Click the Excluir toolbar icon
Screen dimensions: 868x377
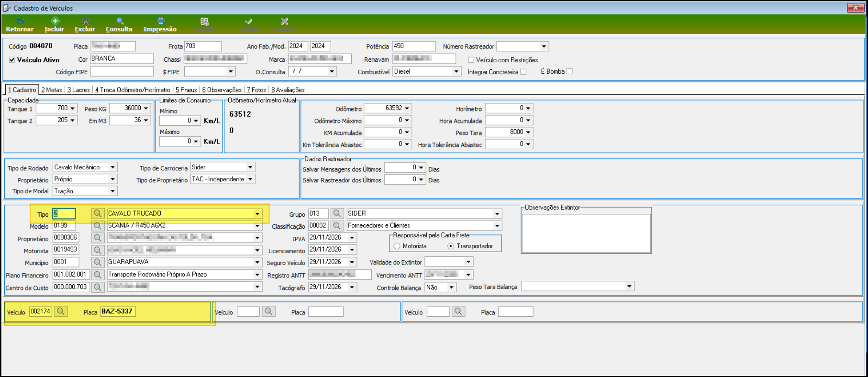(x=86, y=21)
